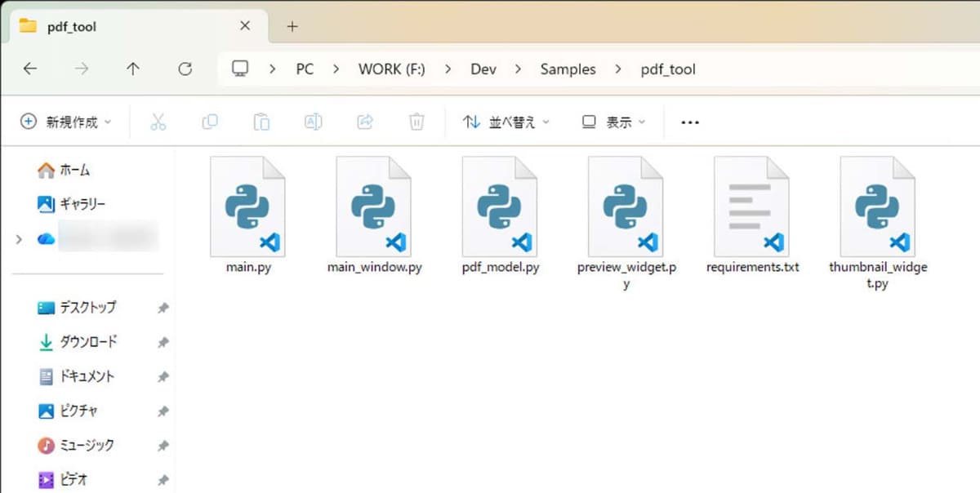Open デスクトップ in the sidebar

(x=78, y=308)
